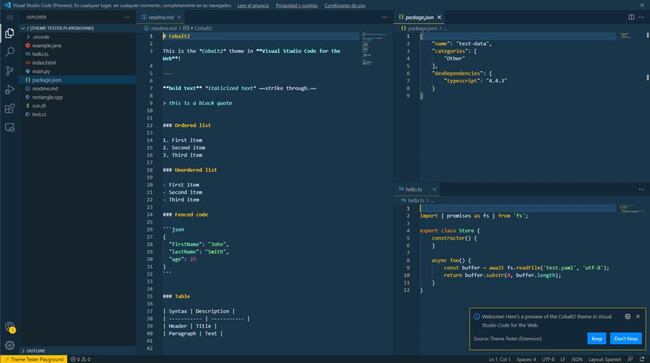Open run.sh in explorer
This screenshot has width=650, height=363.
(x=78, y=106)
